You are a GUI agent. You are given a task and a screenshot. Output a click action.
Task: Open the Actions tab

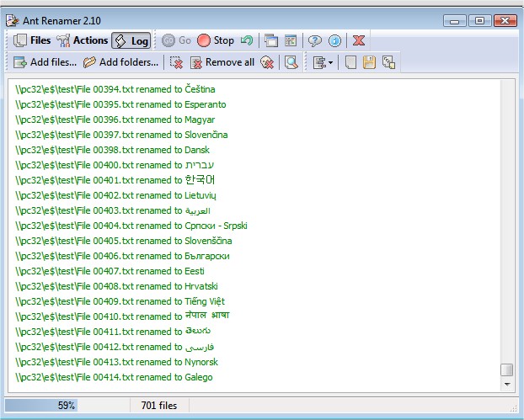pos(82,40)
